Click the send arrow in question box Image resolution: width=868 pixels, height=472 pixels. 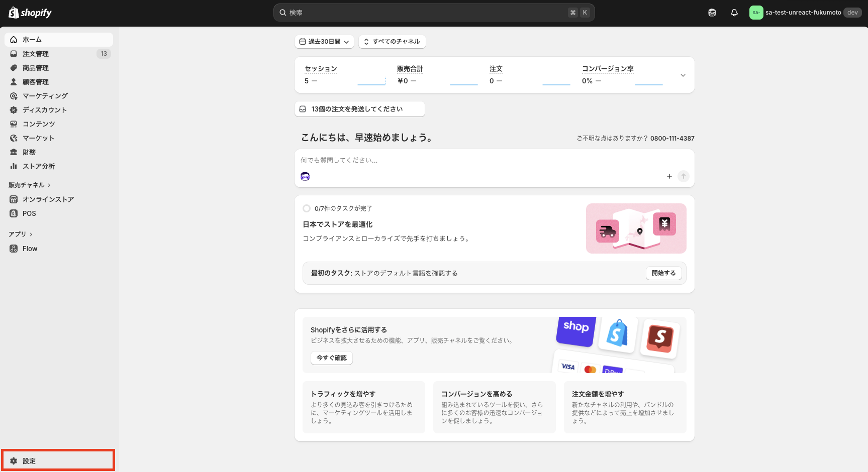(x=684, y=176)
